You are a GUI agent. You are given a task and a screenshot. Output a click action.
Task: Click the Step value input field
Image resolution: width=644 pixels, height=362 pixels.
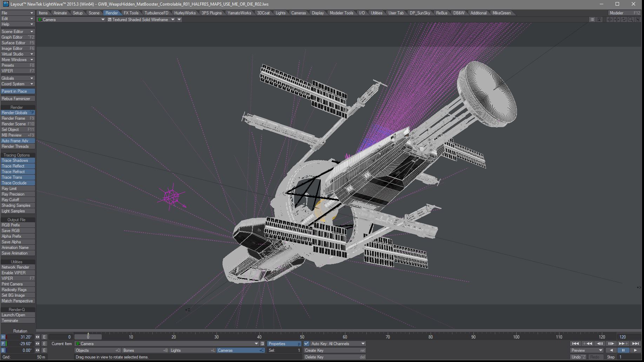click(630, 357)
